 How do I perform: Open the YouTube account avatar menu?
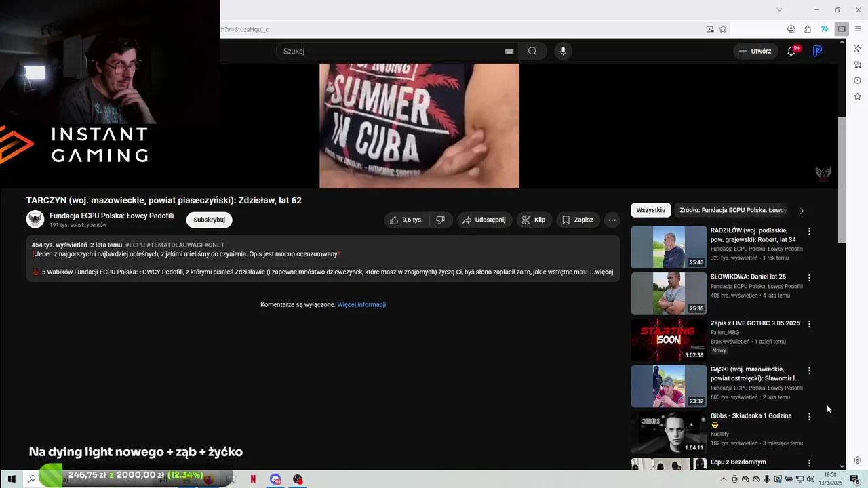click(x=817, y=51)
